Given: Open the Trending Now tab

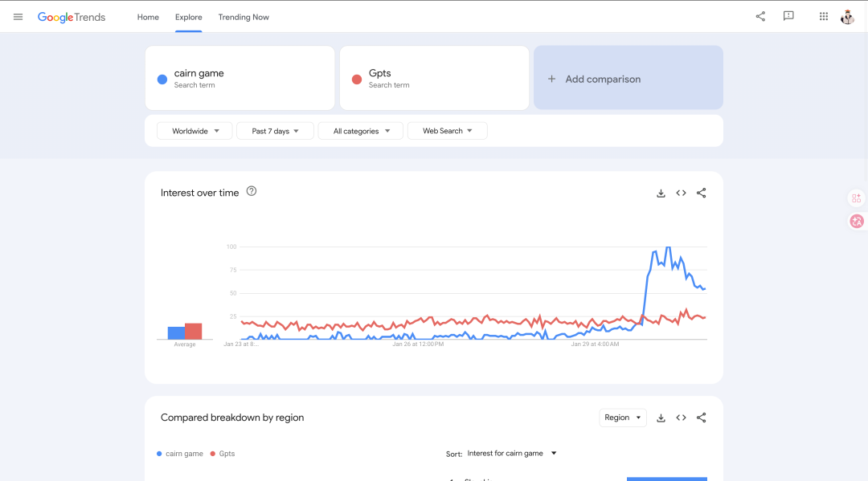Looking at the screenshot, I should click(244, 17).
